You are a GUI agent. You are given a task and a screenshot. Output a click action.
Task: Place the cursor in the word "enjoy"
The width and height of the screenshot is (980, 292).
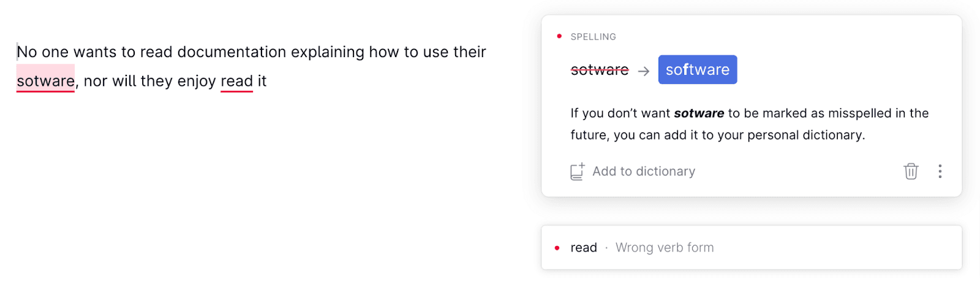click(x=197, y=81)
